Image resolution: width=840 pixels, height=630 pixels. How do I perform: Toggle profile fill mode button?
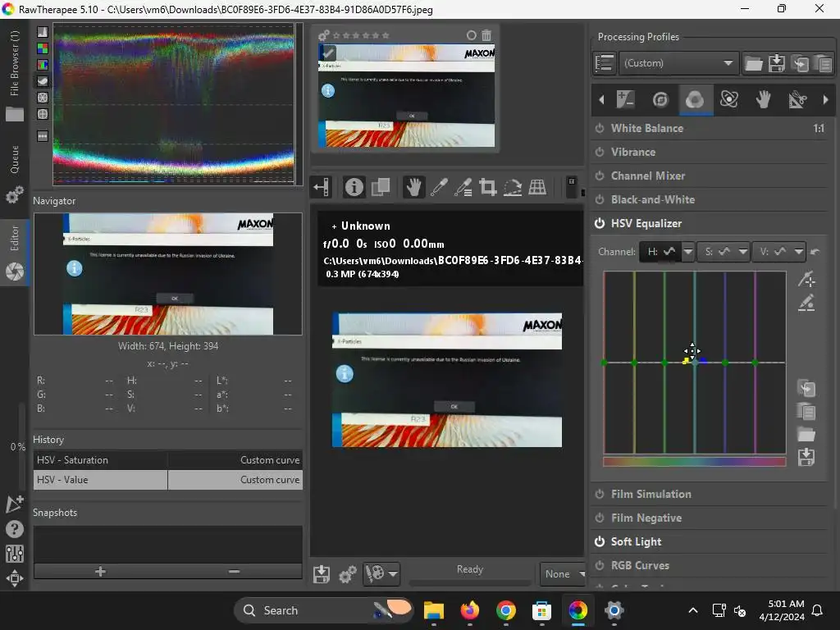click(605, 63)
